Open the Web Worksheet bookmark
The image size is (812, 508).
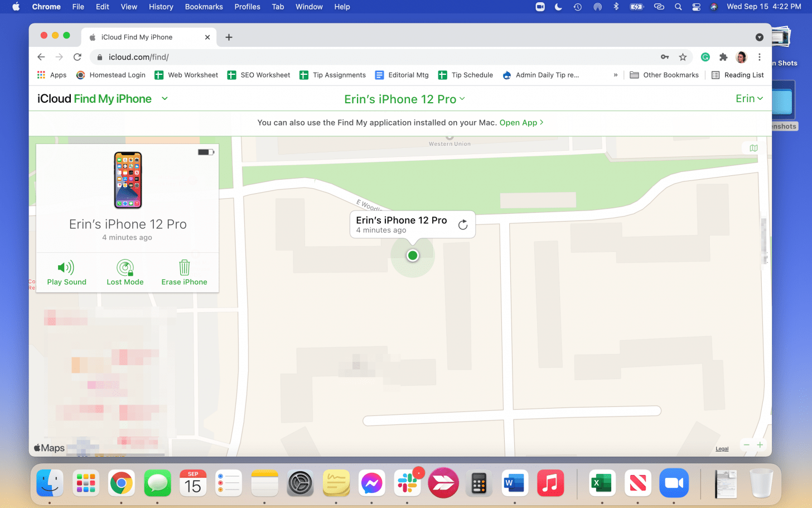click(x=186, y=75)
